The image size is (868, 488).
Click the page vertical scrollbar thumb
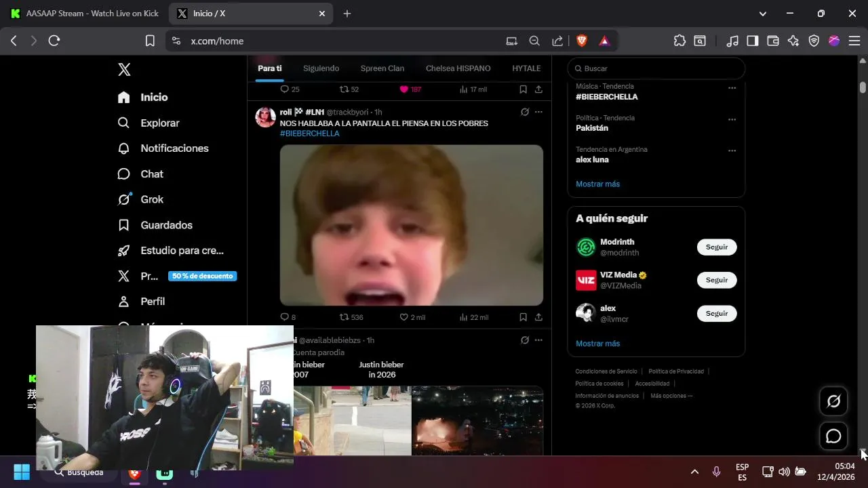(x=863, y=87)
